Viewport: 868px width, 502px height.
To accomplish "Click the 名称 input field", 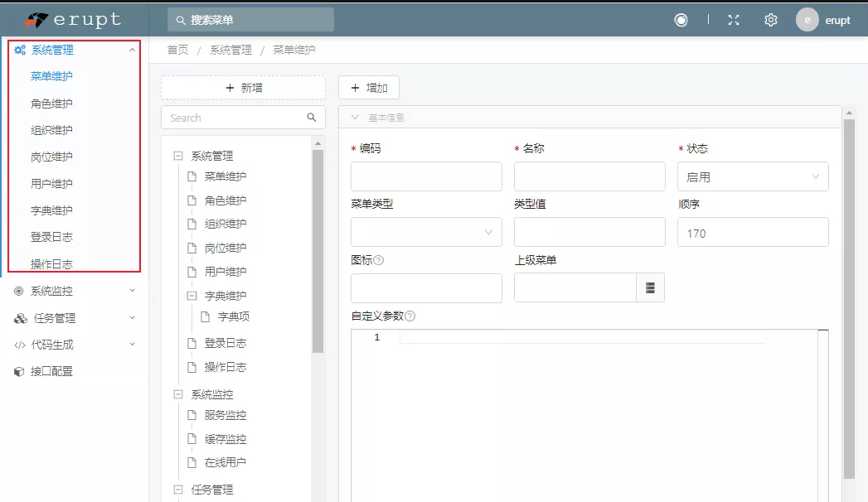I will tap(589, 176).
